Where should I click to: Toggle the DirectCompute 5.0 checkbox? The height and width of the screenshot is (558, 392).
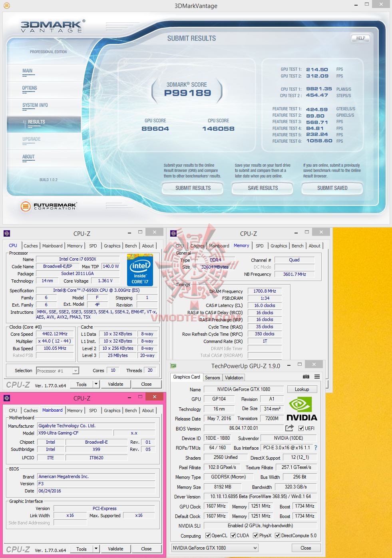click(277, 536)
